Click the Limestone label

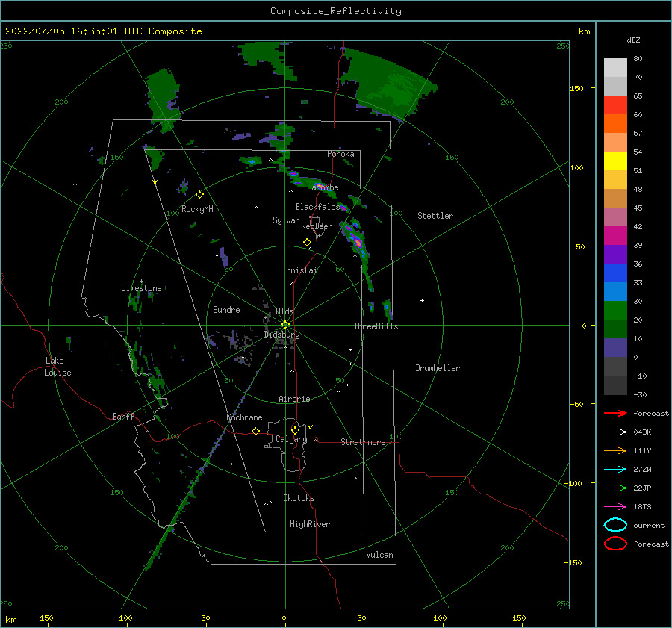[141, 288]
